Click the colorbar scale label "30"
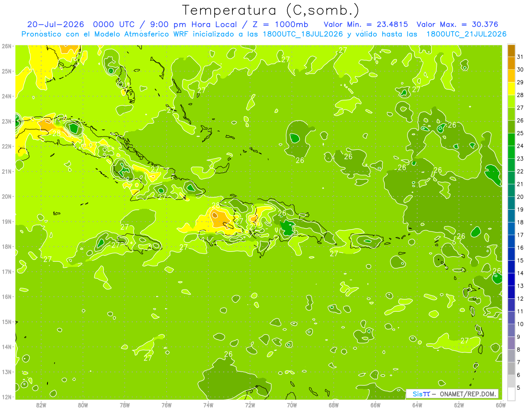 point(521,70)
